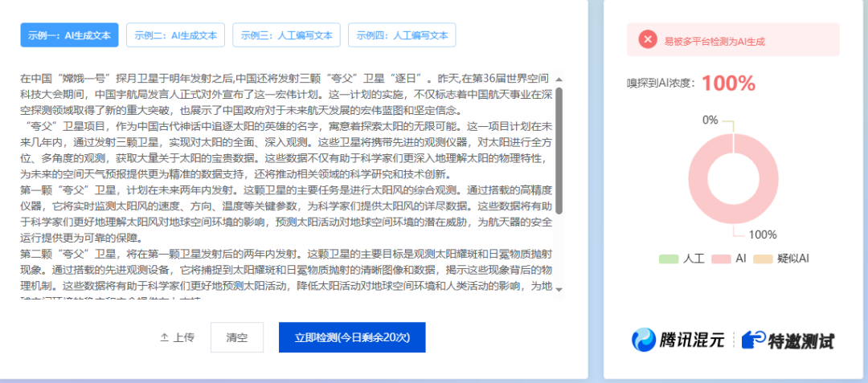Click the text box scrollbar thumb
Screen dimensions: 868x383
559,145
